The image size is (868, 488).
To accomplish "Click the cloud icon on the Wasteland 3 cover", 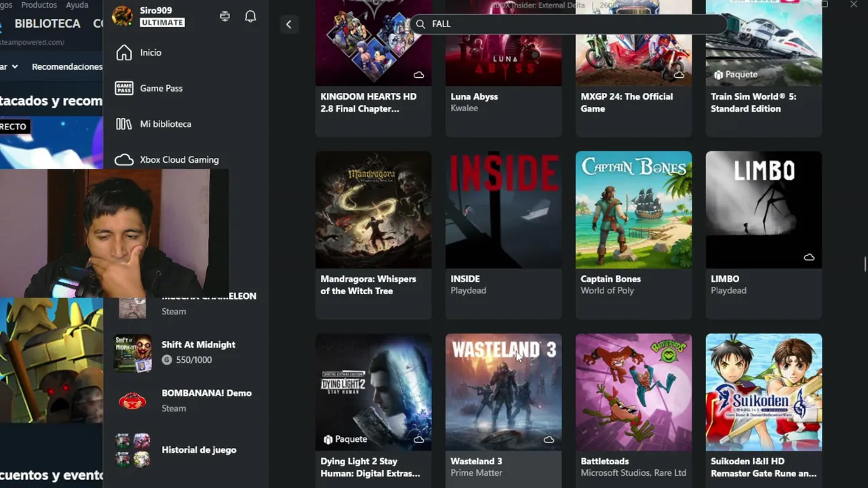I will (x=549, y=440).
